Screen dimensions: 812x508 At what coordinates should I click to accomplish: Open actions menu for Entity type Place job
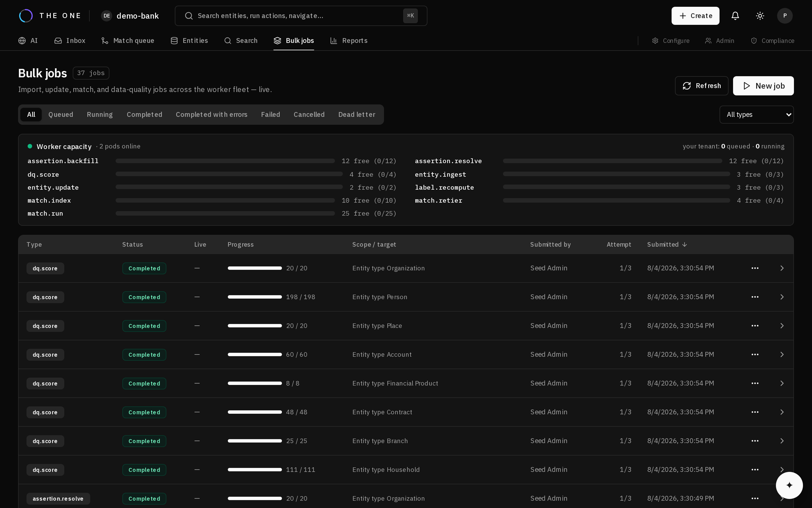point(755,326)
